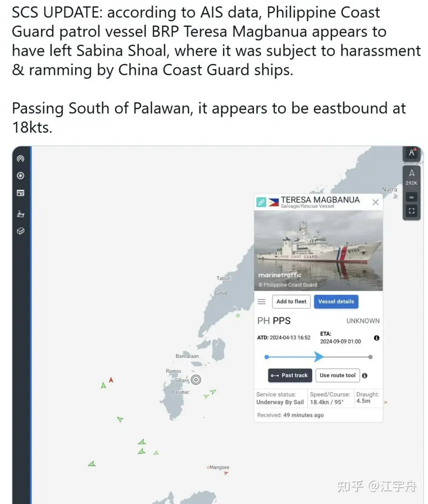The width and height of the screenshot is (428, 504).
Task: Open the Teresa Magbanua ship photo
Action: coord(318,251)
